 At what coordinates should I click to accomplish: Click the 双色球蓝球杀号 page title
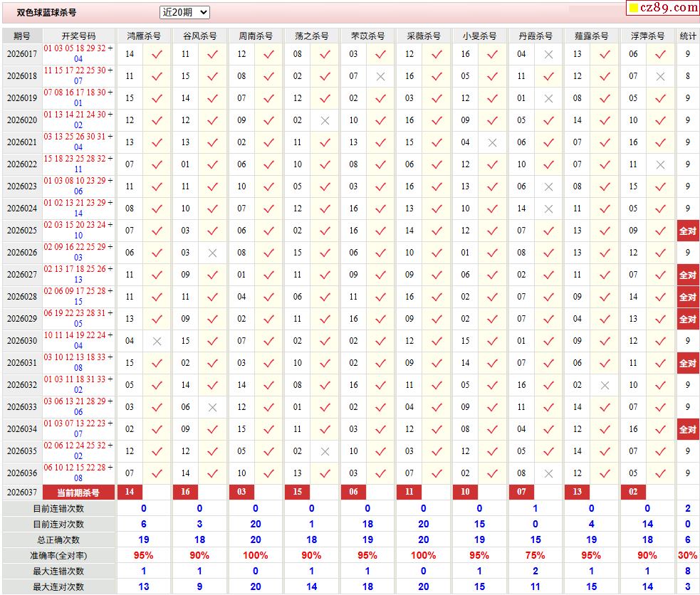click(47, 13)
